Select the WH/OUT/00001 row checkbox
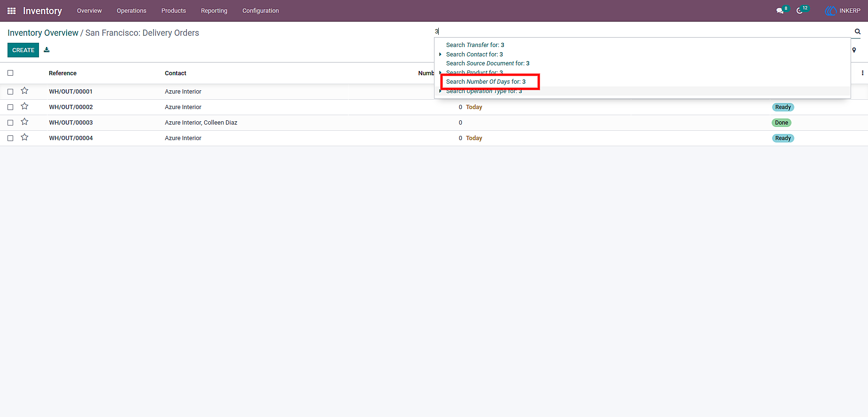This screenshot has width=868, height=417. [10, 92]
